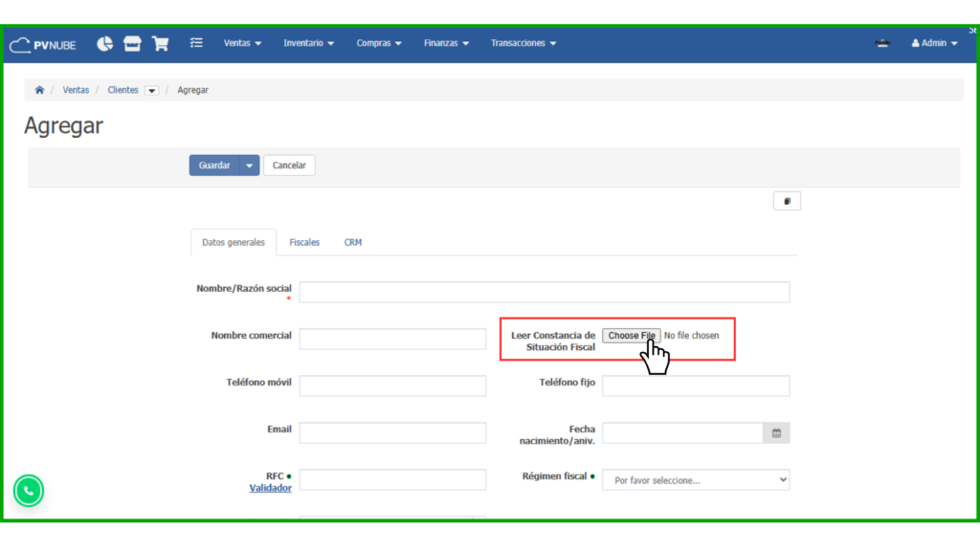Click the RFC Validador link

(270, 488)
